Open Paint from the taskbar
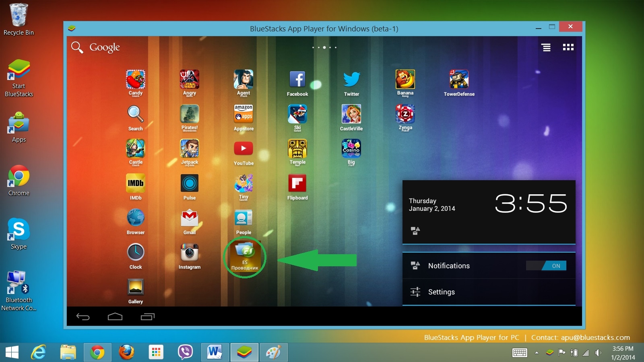Viewport: 644px width, 362px height. [274, 353]
